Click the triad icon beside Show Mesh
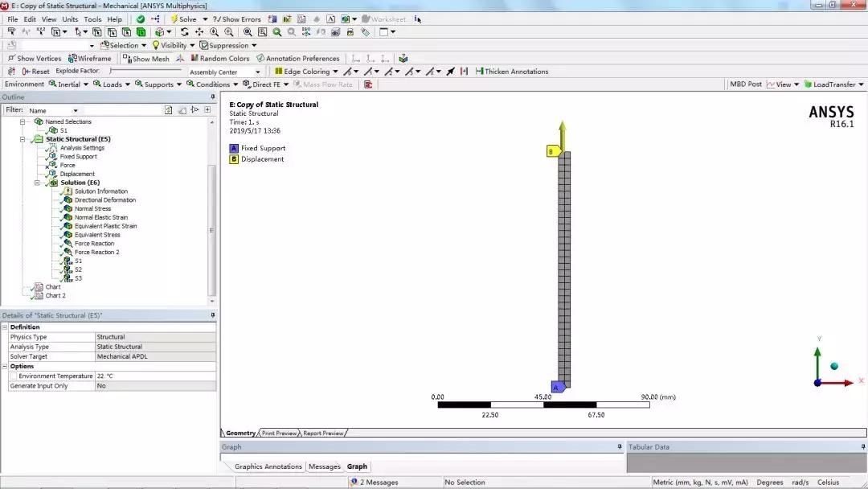Image resolution: width=868 pixels, height=489 pixels. coord(180,58)
